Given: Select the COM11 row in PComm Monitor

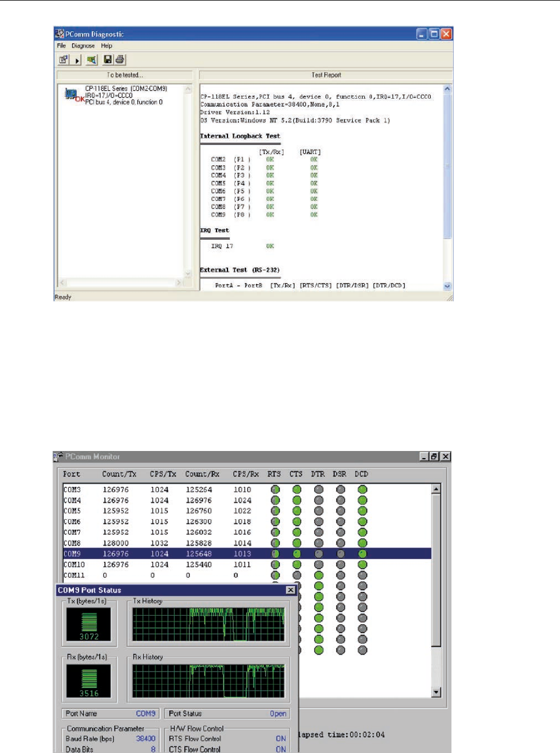Looking at the screenshot, I should coord(247,575).
